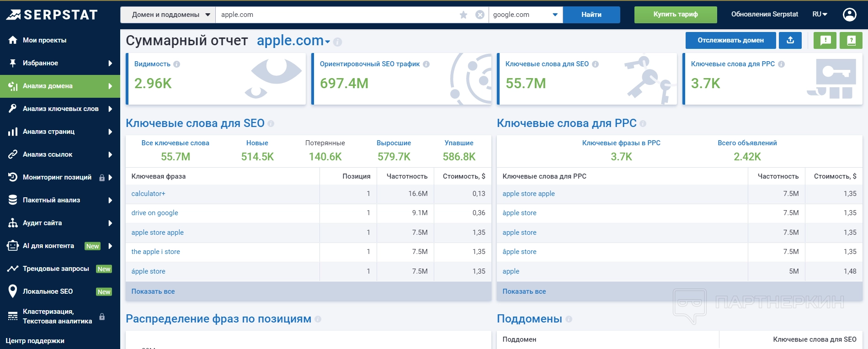The image size is (868, 349).
Task: Click the Serpstat logo
Action: click(52, 15)
